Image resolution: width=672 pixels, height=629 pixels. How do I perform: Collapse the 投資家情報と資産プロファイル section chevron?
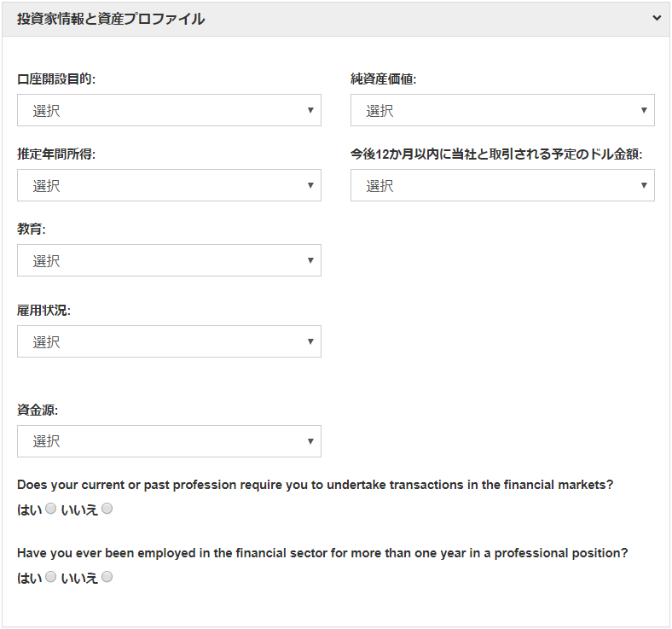(657, 18)
